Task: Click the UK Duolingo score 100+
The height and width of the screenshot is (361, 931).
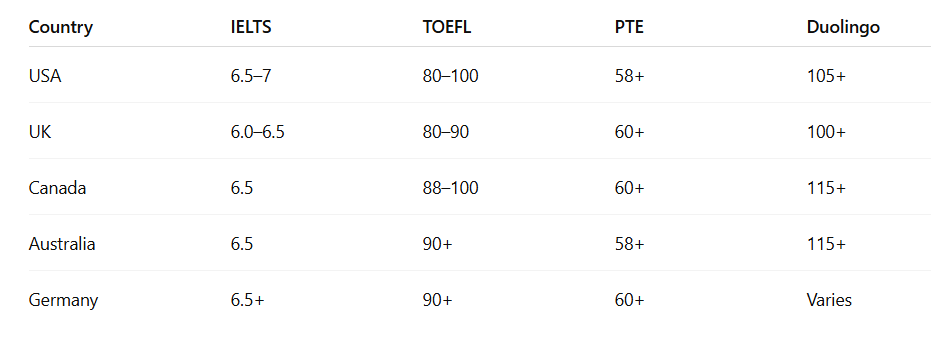Action: pyautogui.click(x=826, y=132)
